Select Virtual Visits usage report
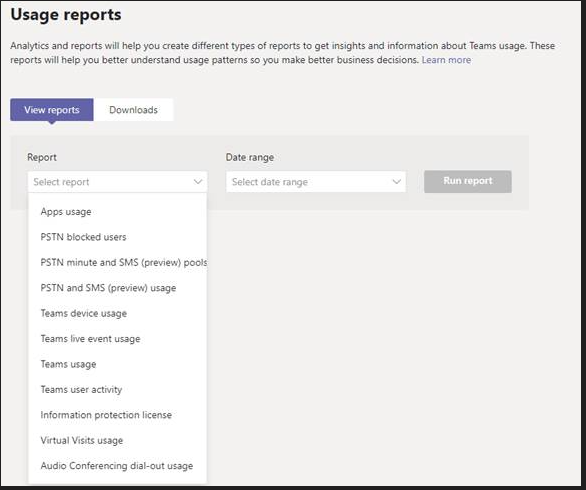The height and width of the screenshot is (490, 586). (x=117, y=440)
